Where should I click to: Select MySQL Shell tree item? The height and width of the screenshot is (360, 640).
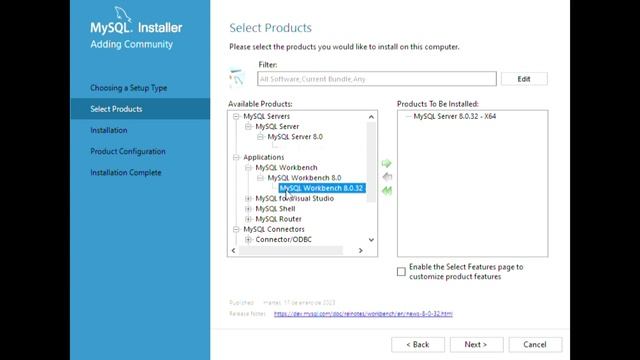275,209
